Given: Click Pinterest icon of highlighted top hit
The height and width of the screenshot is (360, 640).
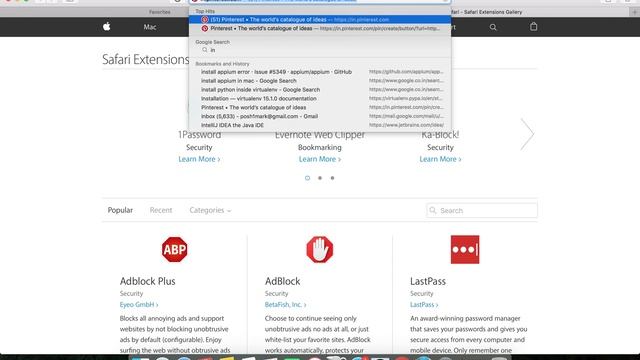Looking at the screenshot, I should tap(205, 20).
